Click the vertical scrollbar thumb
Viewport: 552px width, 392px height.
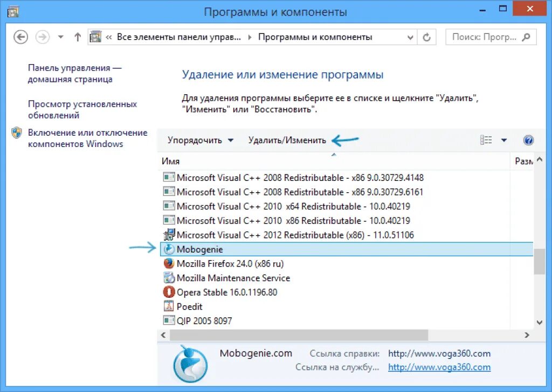coord(539,262)
